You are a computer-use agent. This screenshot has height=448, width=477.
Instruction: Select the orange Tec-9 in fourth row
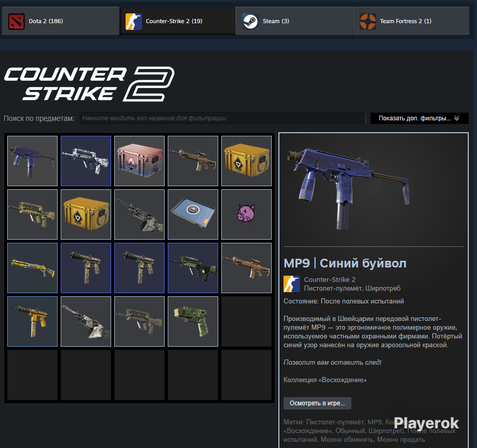tap(32, 321)
